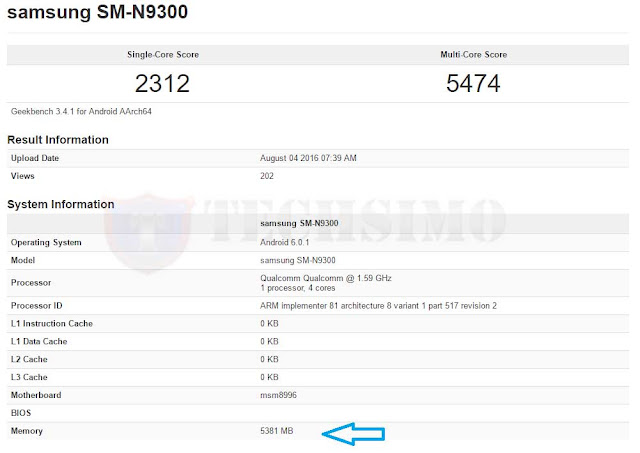Select the L1 Data Cache 0 KB value
This screenshot has width=640, height=453.
(x=269, y=342)
